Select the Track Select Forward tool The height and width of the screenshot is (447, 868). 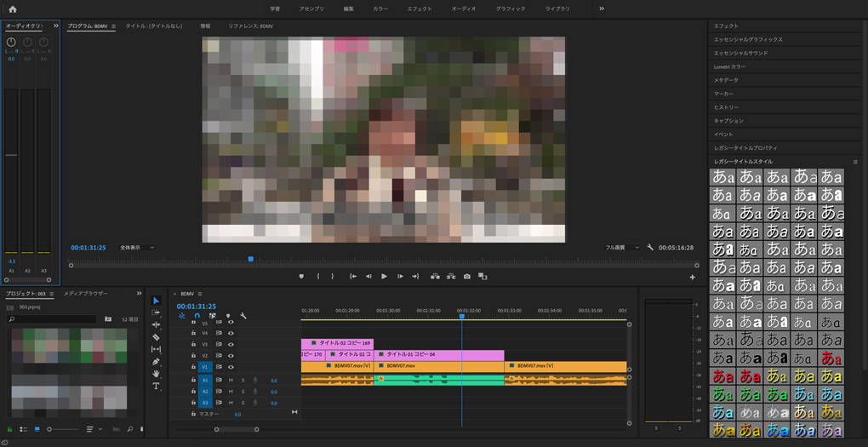[x=156, y=312]
